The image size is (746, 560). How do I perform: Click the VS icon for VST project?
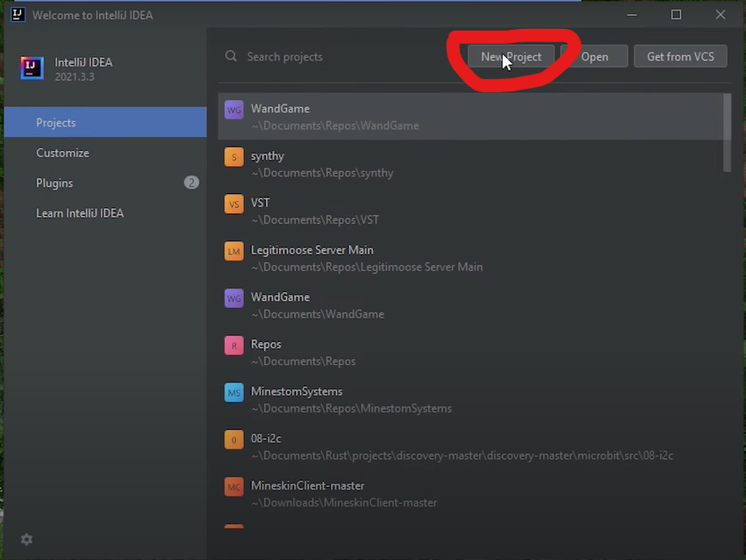click(x=234, y=205)
